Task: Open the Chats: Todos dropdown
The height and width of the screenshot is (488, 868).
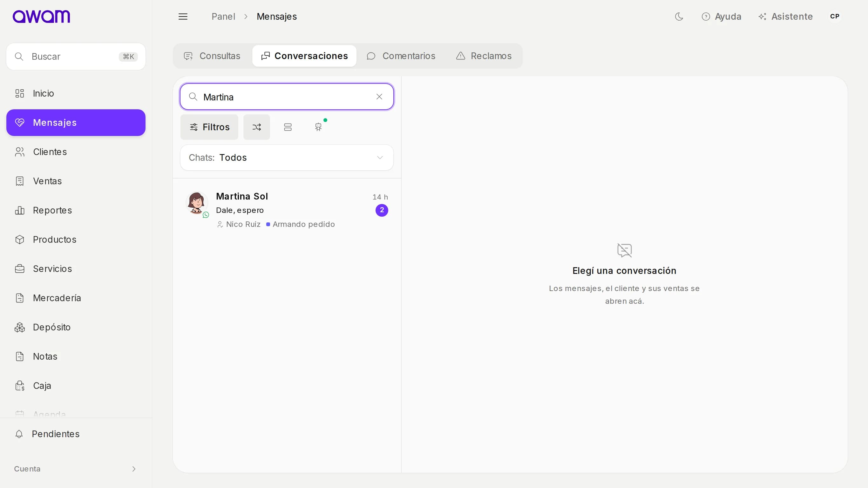Action: click(287, 158)
